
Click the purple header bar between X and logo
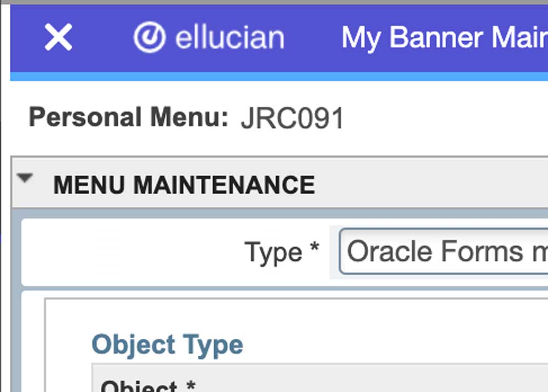103,38
